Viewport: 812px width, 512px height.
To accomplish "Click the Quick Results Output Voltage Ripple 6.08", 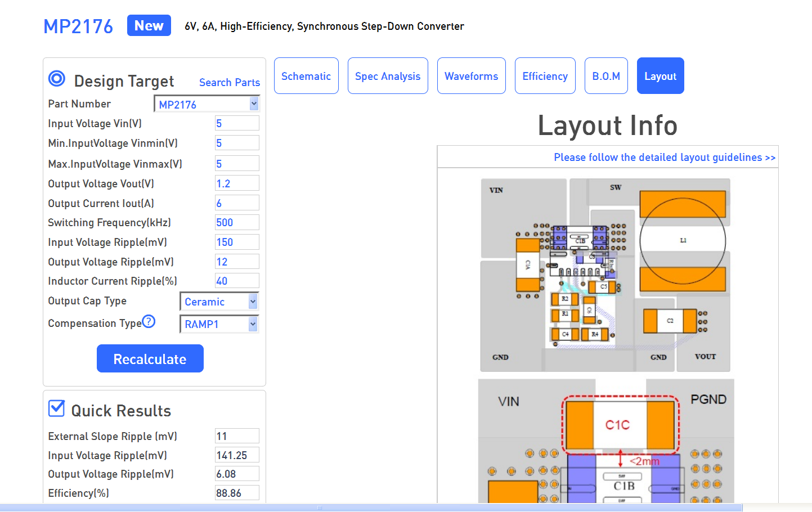I will click(x=237, y=474).
